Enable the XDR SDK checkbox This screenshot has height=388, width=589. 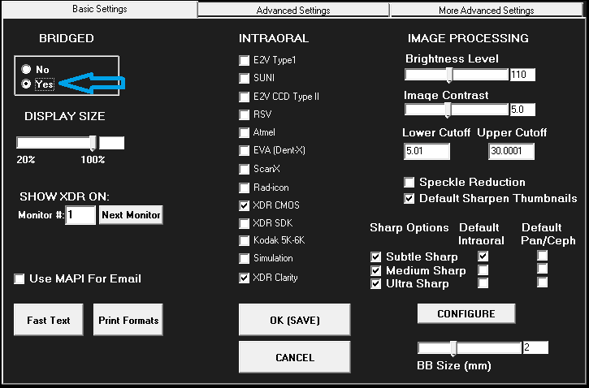coord(244,223)
